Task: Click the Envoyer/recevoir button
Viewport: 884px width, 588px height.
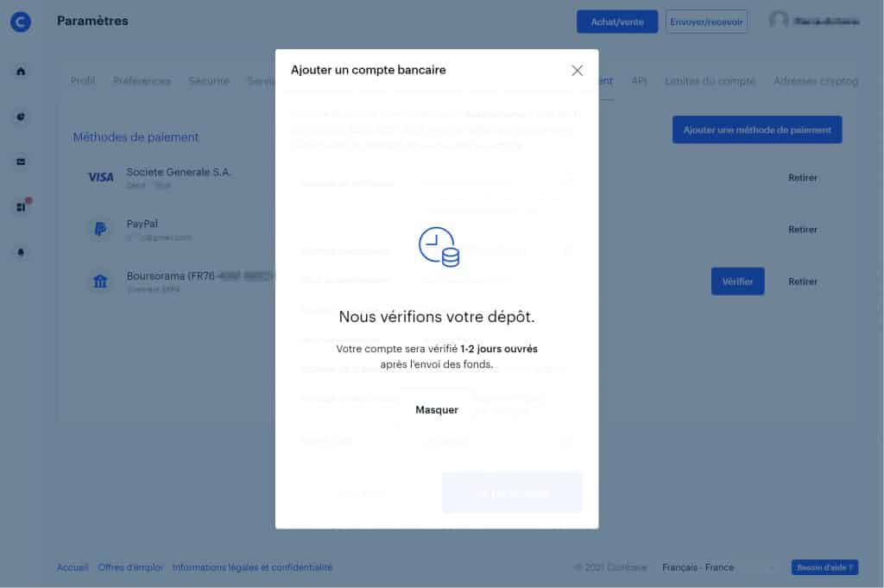Action: pos(706,22)
